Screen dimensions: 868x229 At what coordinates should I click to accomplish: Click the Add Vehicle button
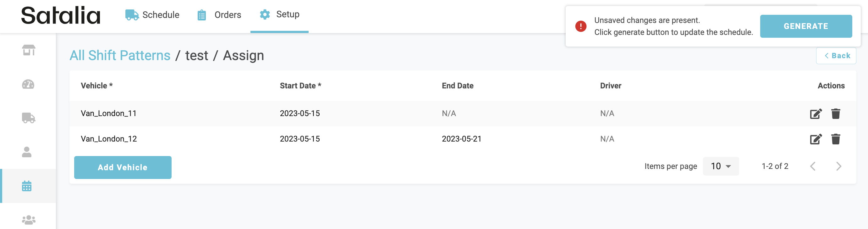point(123,167)
